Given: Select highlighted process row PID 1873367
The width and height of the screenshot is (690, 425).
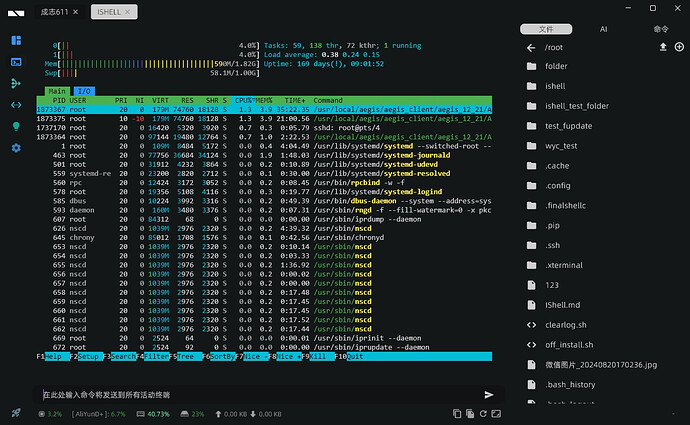Looking at the screenshot, I should click(x=264, y=110).
